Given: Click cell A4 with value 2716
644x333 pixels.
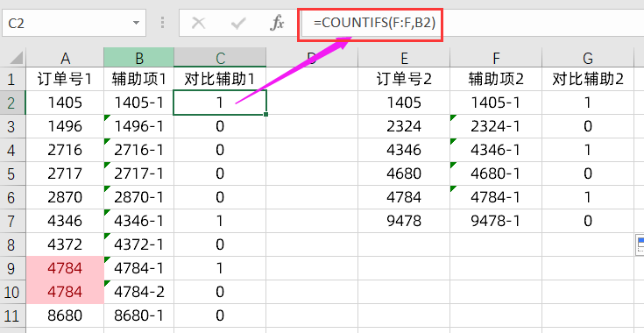Looking at the screenshot, I should tap(65, 150).
